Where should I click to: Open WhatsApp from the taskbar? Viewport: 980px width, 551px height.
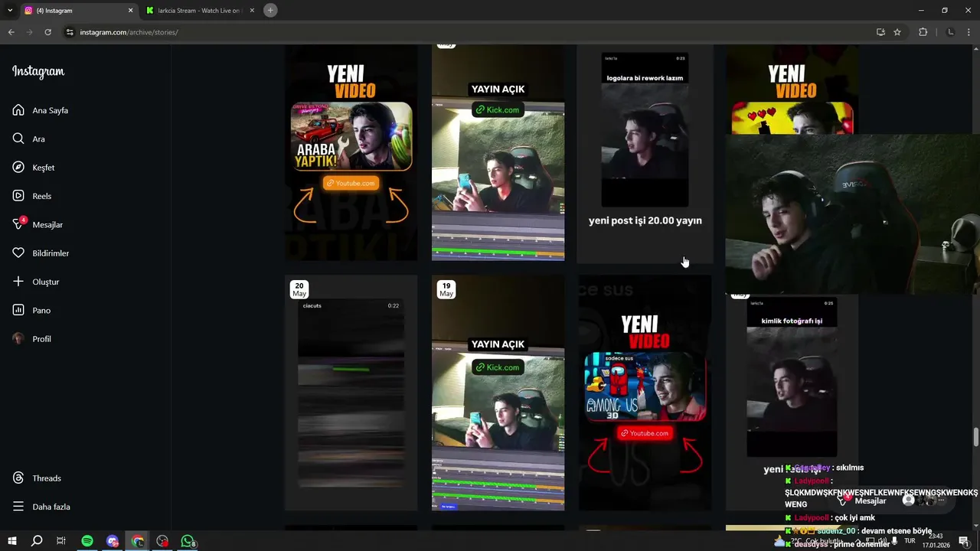(188, 541)
